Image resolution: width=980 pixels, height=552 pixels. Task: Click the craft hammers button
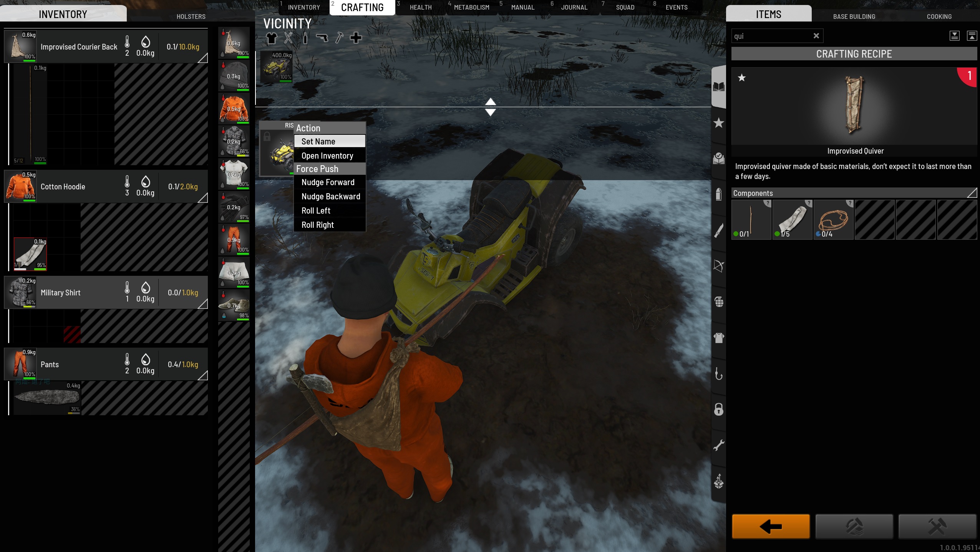click(937, 526)
